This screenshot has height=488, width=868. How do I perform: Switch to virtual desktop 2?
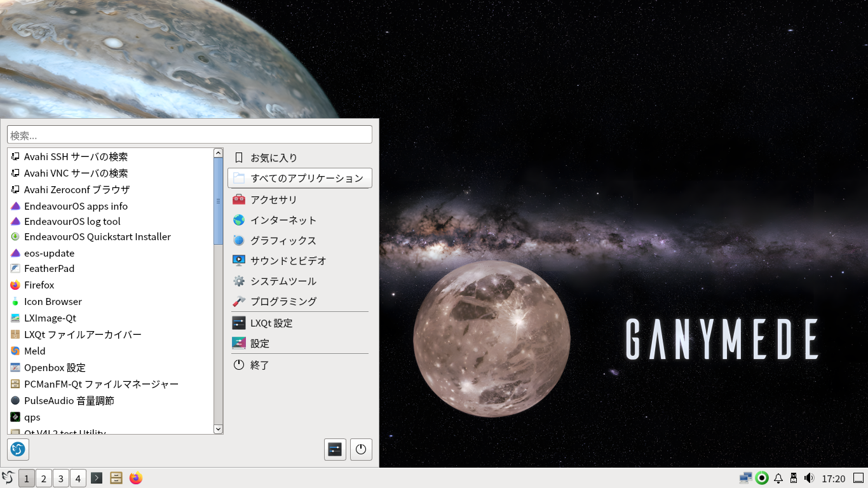(x=44, y=478)
